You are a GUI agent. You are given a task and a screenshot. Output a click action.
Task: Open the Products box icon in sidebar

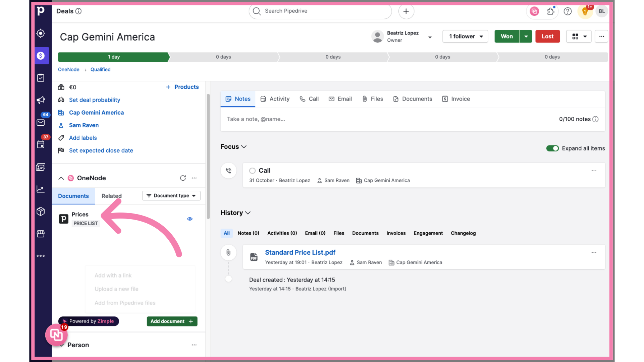tap(41, 212)
